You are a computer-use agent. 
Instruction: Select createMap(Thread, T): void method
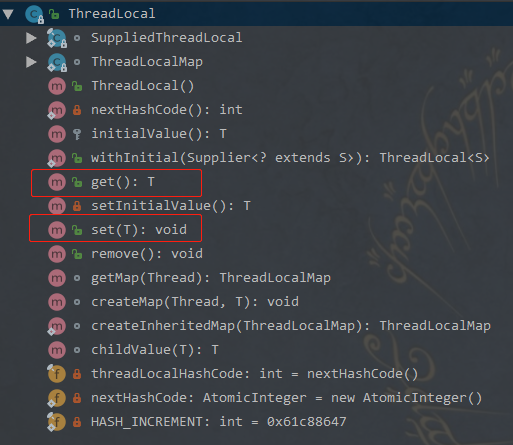point(195,302)
